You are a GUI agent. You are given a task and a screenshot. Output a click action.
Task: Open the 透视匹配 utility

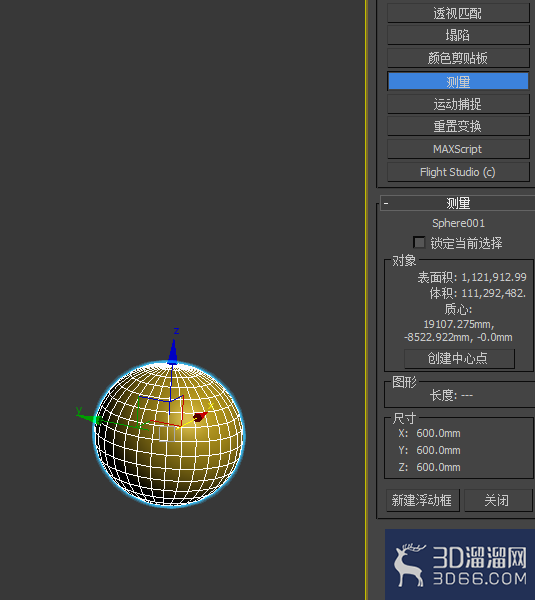[x=458, y=13]
